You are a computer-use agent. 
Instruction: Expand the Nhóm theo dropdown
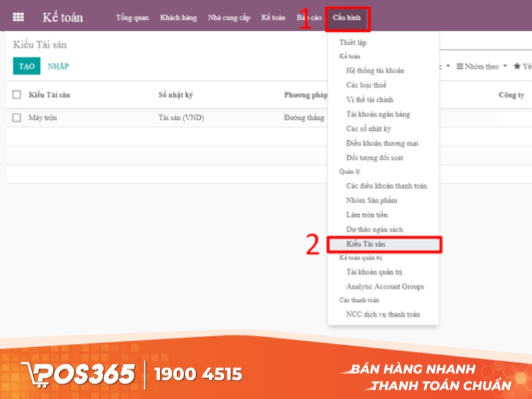pyautogui.click(x=481, y=66)
